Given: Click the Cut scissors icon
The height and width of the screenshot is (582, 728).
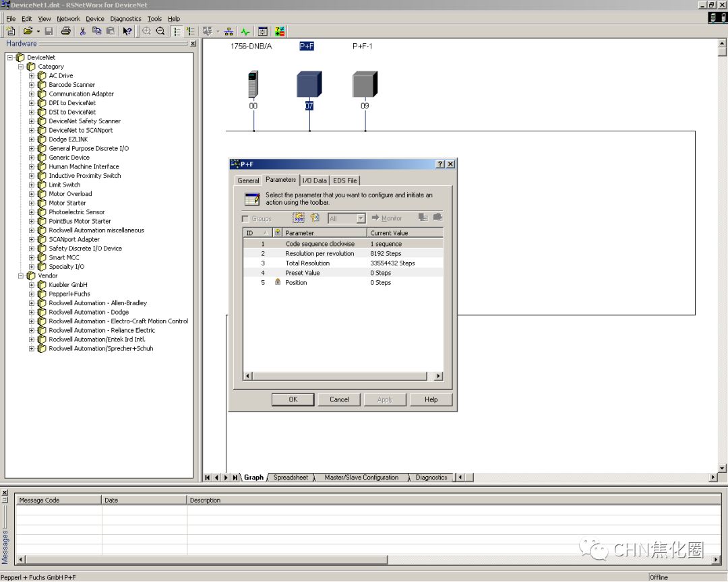Looking at the screenshot, I should tap(83, 31).
